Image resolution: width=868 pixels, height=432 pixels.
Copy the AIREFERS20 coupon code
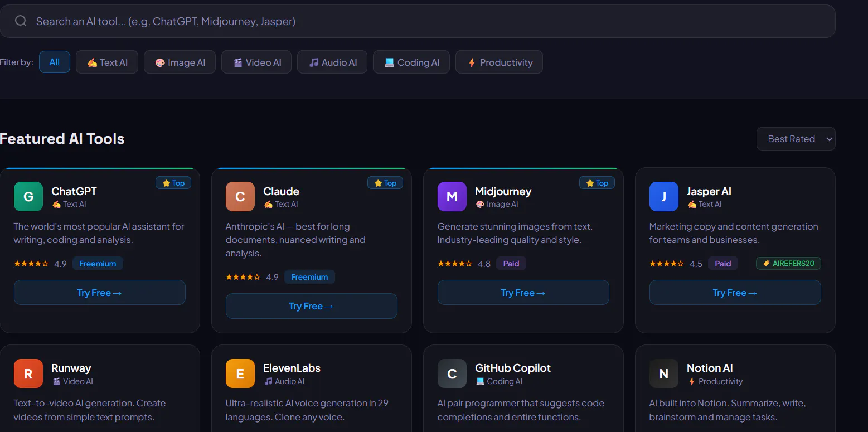[x=788, y=264]
